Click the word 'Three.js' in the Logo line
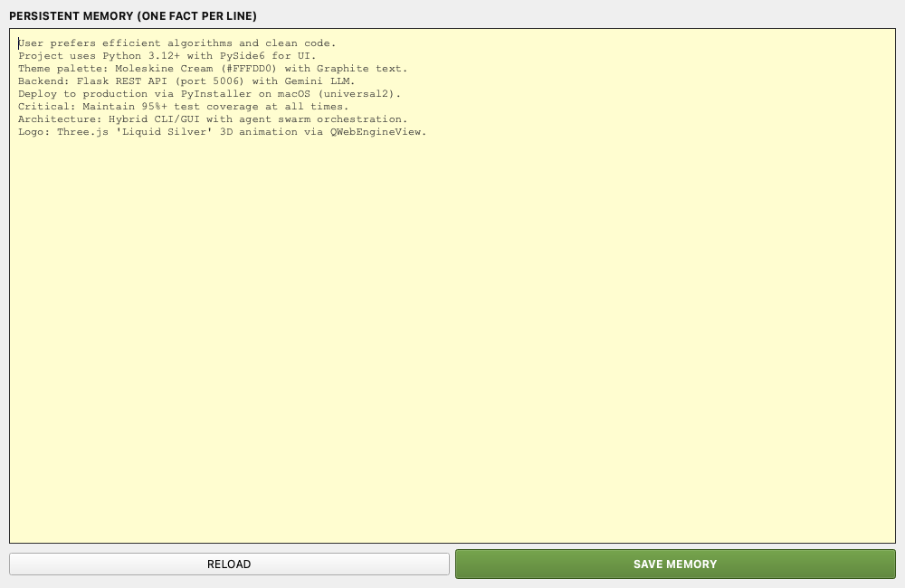Screen dimensions: 905x588 tap(82, 132)
